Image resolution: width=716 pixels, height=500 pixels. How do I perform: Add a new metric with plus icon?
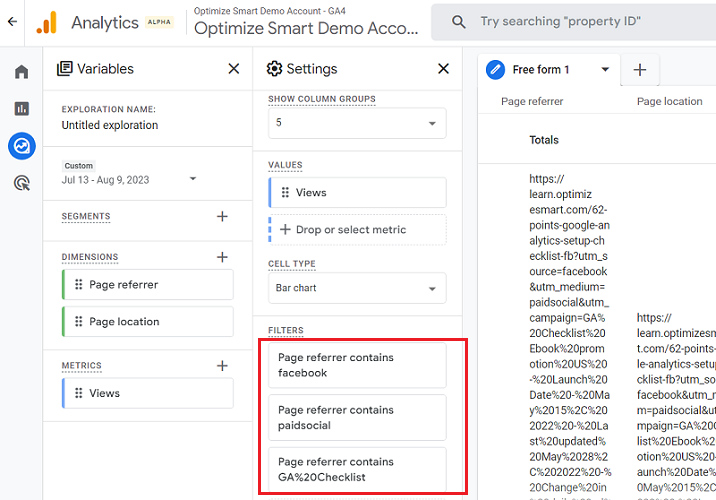[222, 366]
